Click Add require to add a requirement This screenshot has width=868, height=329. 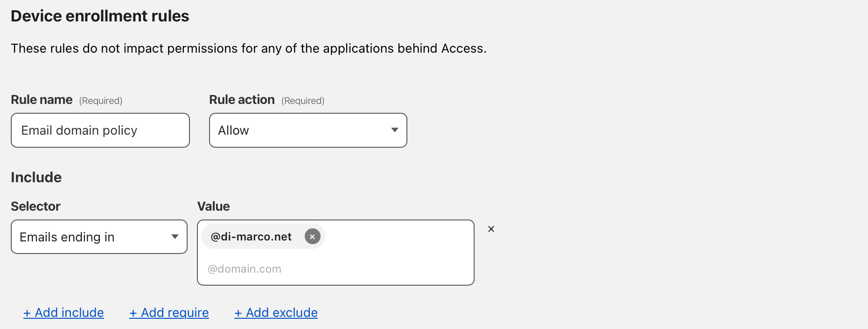pos(169,313)
